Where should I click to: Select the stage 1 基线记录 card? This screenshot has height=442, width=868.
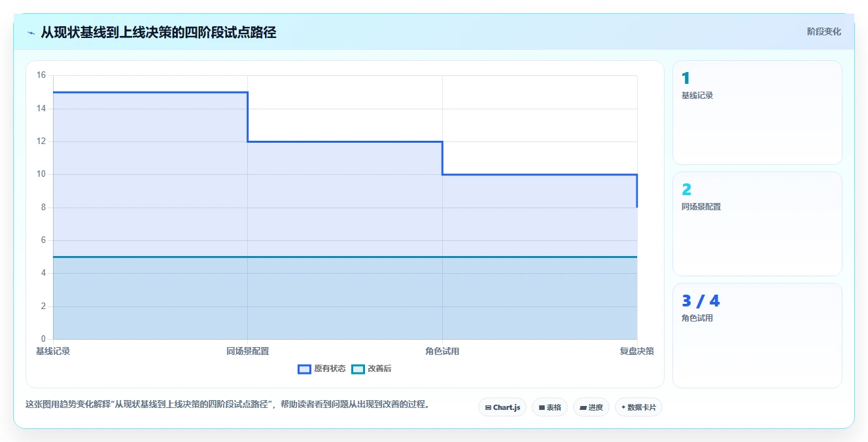click(x=757, y=113)
